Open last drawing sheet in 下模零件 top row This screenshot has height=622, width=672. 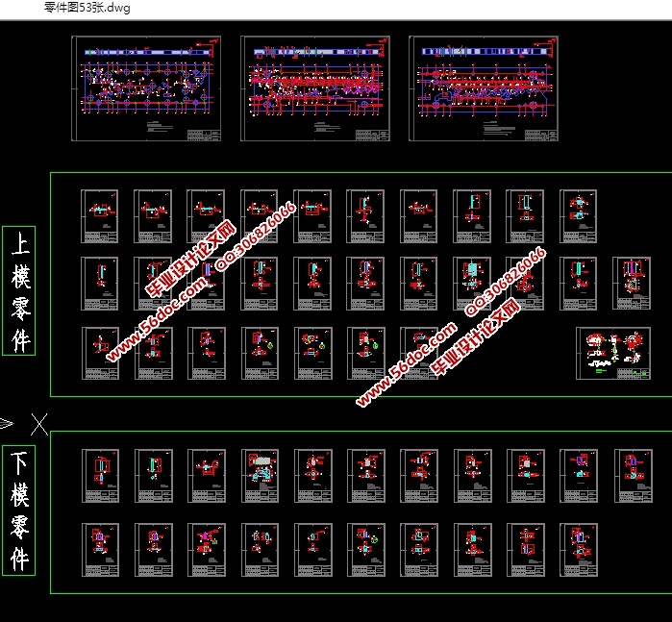point(632,476)
